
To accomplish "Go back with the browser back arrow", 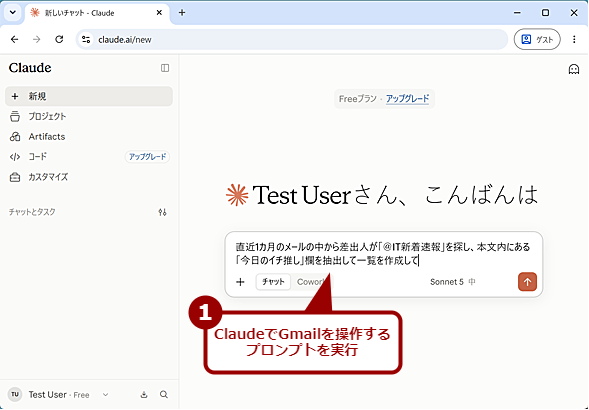I will (x=15, y=39).
